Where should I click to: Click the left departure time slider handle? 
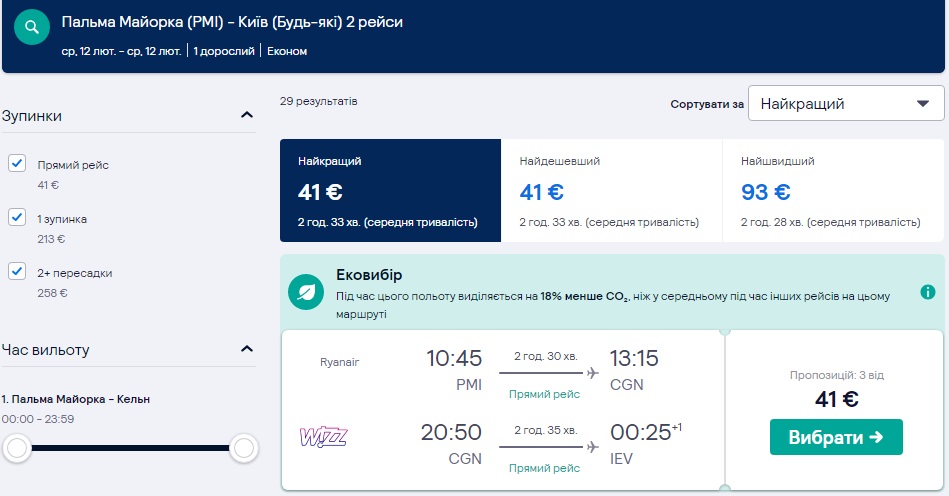point(16,449)
